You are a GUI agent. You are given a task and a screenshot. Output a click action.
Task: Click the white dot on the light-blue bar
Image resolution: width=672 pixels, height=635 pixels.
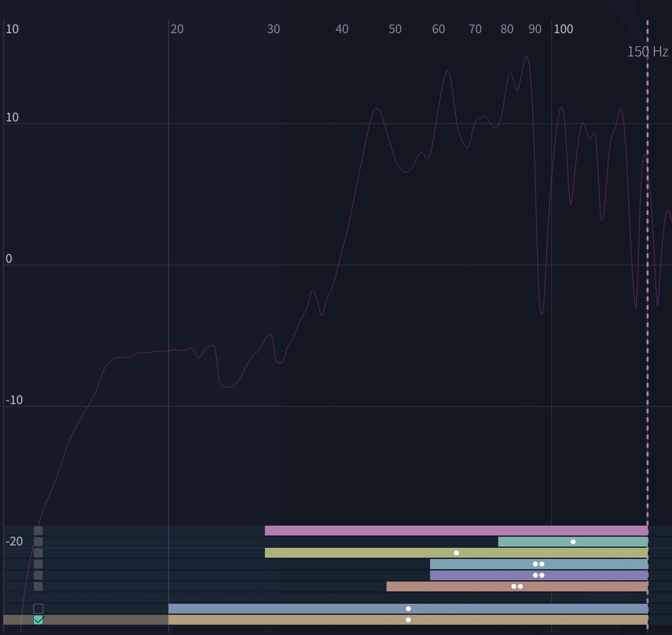pos(408,609)
